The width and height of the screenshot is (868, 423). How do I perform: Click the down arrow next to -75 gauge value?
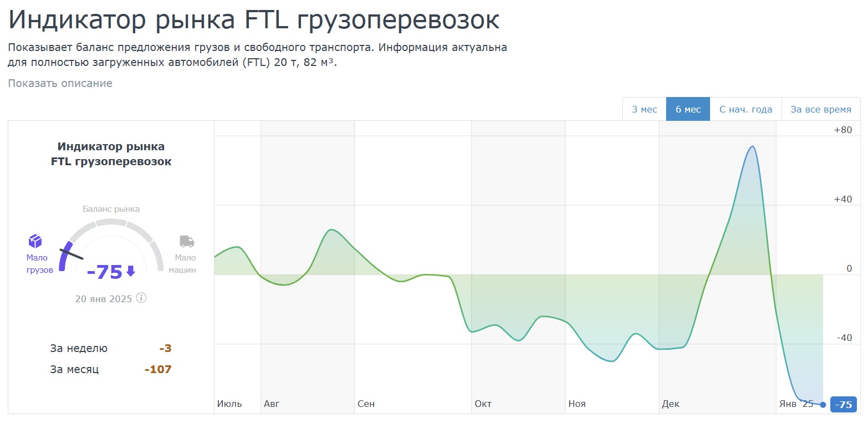(x=131, y=271)
